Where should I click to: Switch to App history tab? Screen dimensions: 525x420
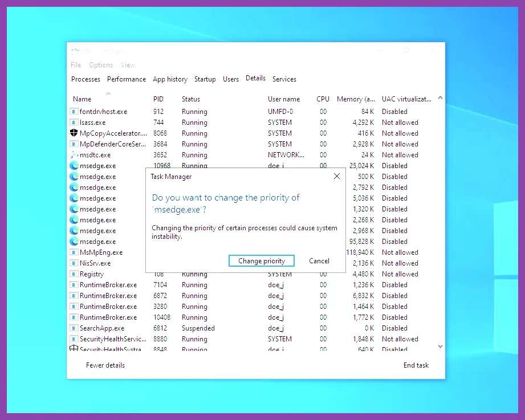(x=170, y=79)
